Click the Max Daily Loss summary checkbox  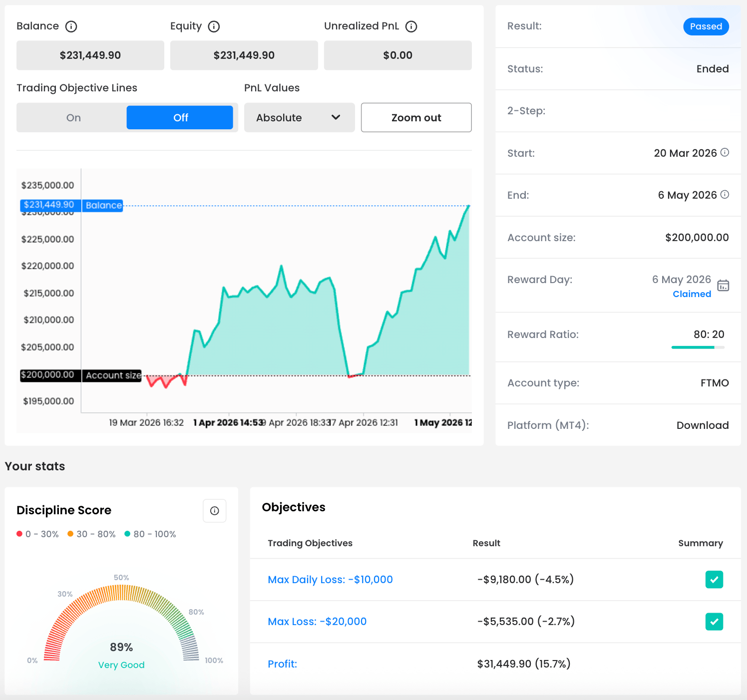715,580
